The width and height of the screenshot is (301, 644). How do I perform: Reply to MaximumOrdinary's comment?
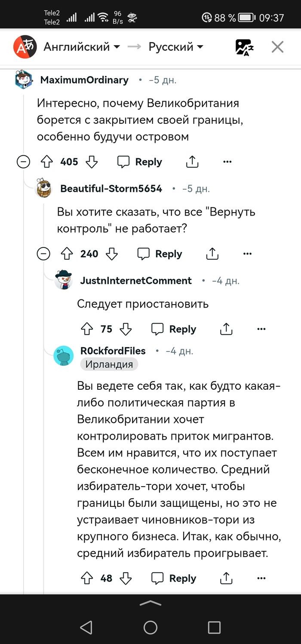coord(140,162)
